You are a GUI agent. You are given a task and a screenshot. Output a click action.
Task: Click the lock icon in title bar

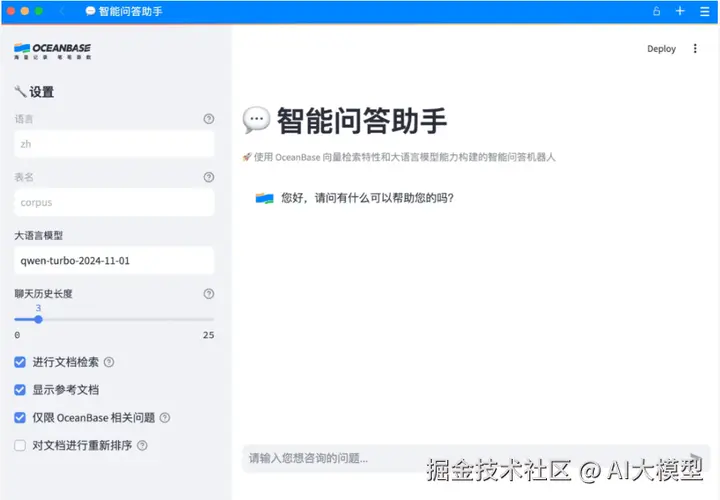coord(656,11)
